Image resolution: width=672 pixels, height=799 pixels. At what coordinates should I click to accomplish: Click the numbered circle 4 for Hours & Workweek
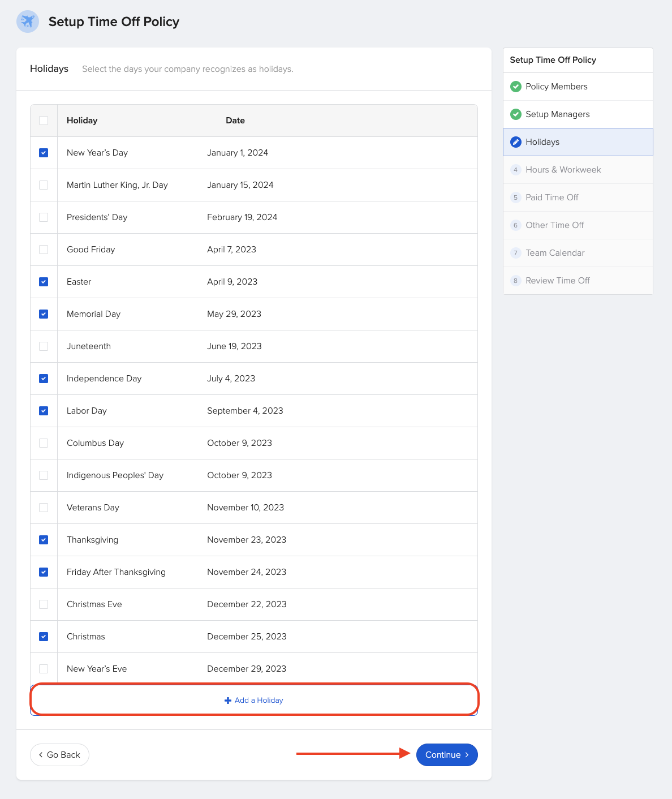(515, 170)
